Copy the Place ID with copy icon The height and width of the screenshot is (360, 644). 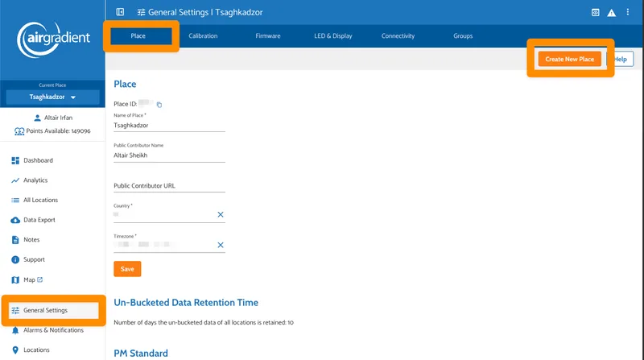(159, 105)
